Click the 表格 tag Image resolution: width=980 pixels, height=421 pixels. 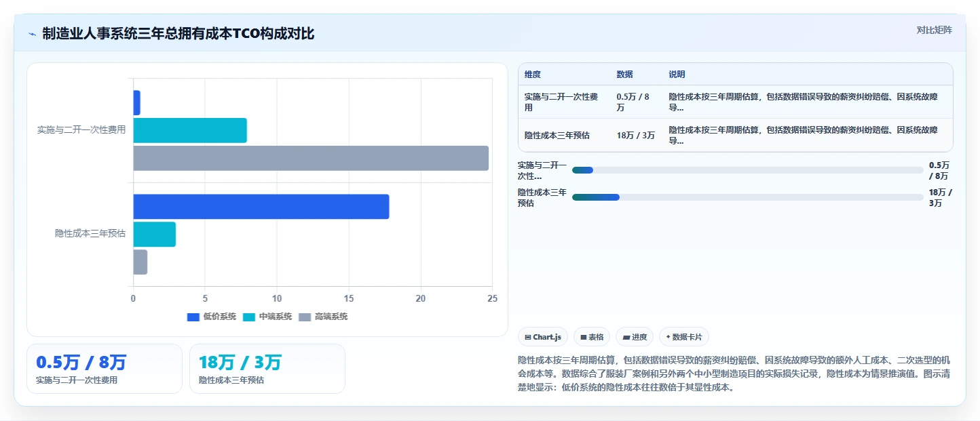[x=592, y=337]
